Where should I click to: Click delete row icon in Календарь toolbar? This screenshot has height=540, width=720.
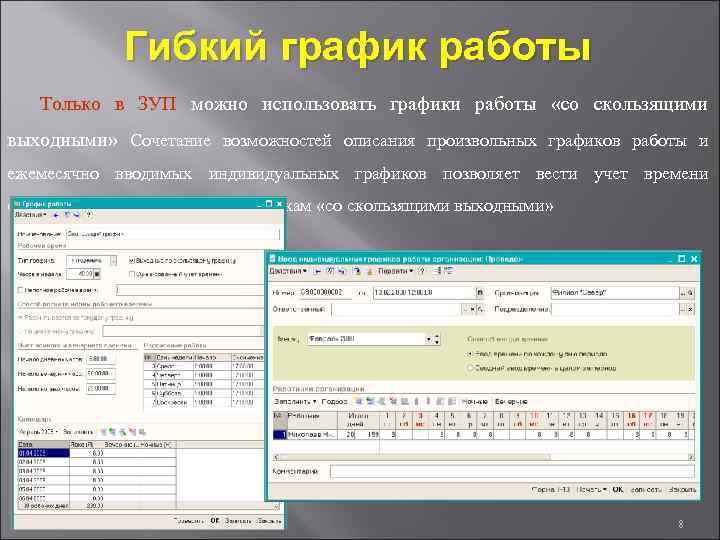(x=133, y=432)
